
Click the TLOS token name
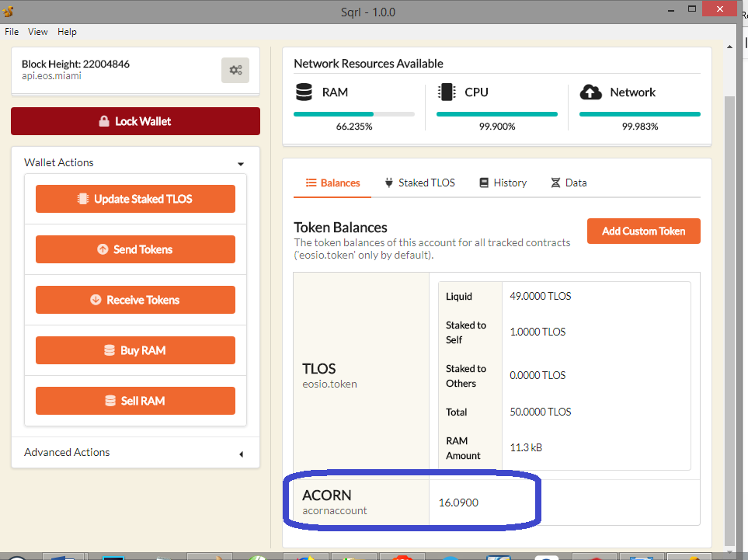(318, 369)
